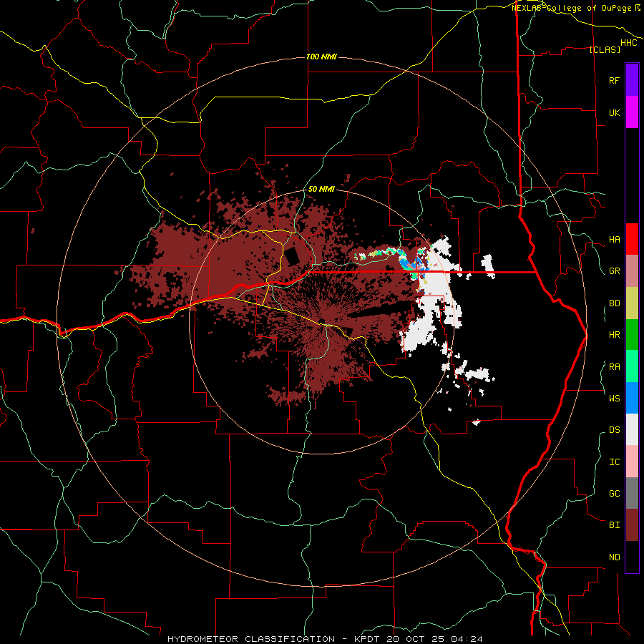Viewport: 644px width, 644px height.
Task: Click the BD legend label
Action: tap(614, 303)
